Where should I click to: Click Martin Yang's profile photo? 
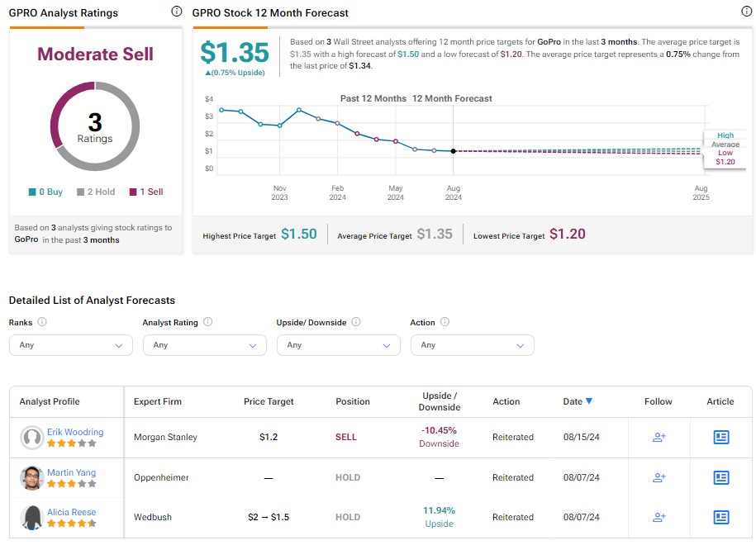click(x=32, y=477)
